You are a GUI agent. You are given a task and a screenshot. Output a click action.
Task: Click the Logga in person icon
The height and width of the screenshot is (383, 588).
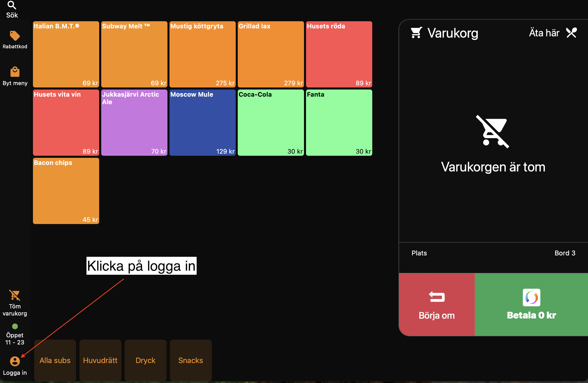click(x=15, y=361)
